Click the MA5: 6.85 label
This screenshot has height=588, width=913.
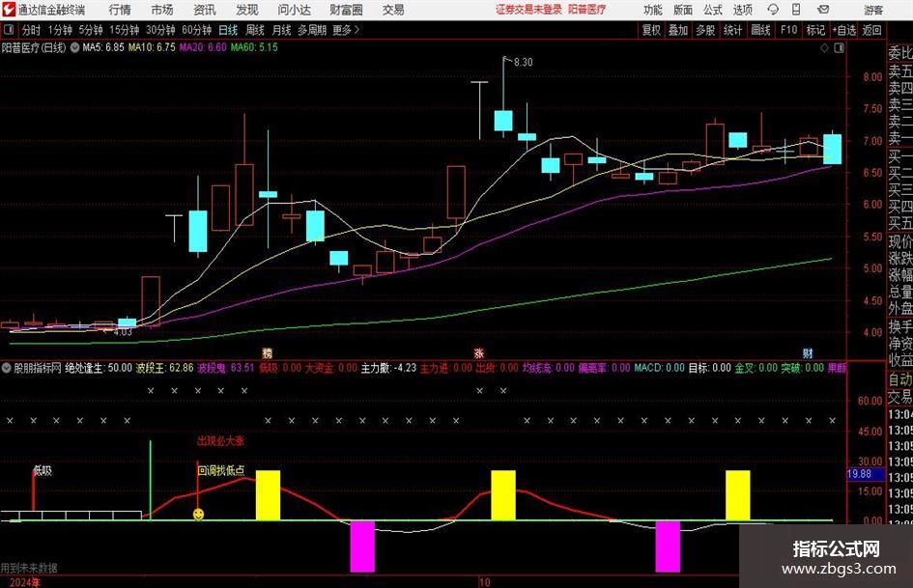[x=103, y=47]
